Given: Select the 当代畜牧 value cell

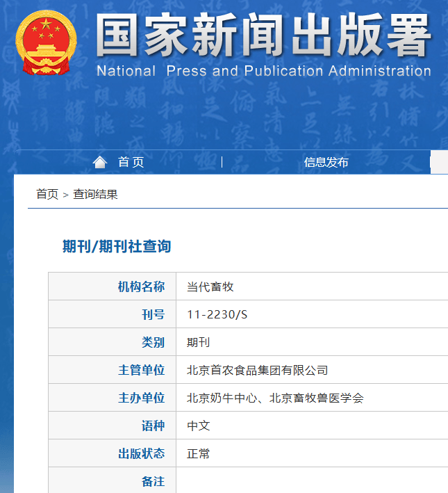Looking at the screenshot, I should coord(312,286).
